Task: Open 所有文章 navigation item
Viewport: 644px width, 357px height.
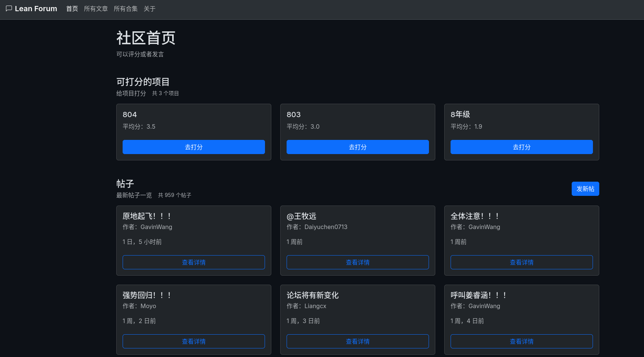Action: [x=96, y=9]
